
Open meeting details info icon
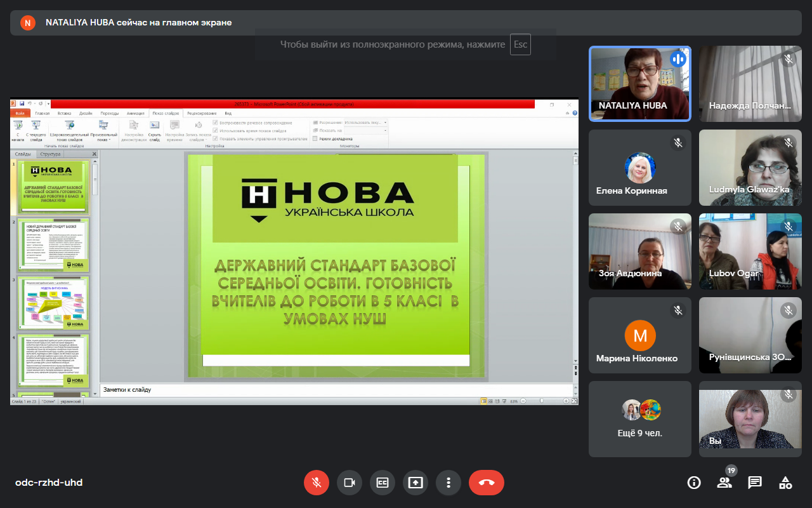pyautogui.click(x=694, y=483)
